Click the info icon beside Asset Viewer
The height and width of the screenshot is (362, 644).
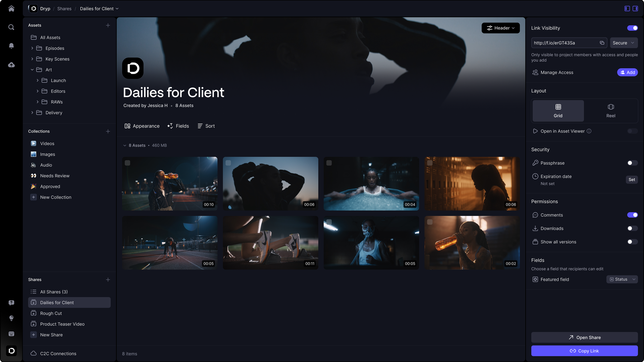click(589, 131)
